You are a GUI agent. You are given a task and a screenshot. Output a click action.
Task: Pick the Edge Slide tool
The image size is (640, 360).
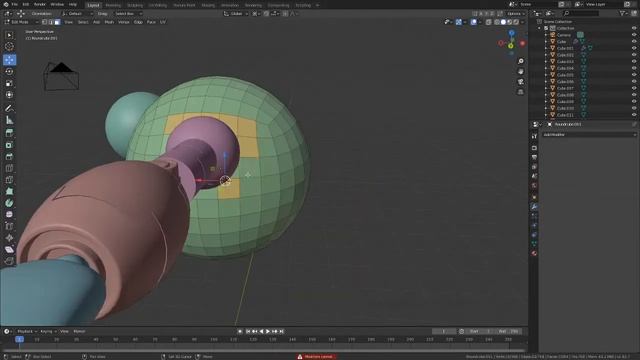[9, 226]
